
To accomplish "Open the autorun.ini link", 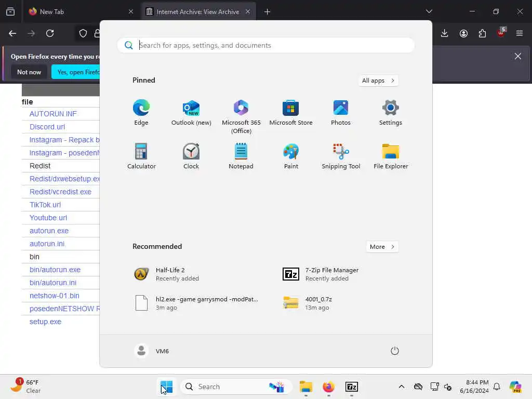I will click(47, 244).
